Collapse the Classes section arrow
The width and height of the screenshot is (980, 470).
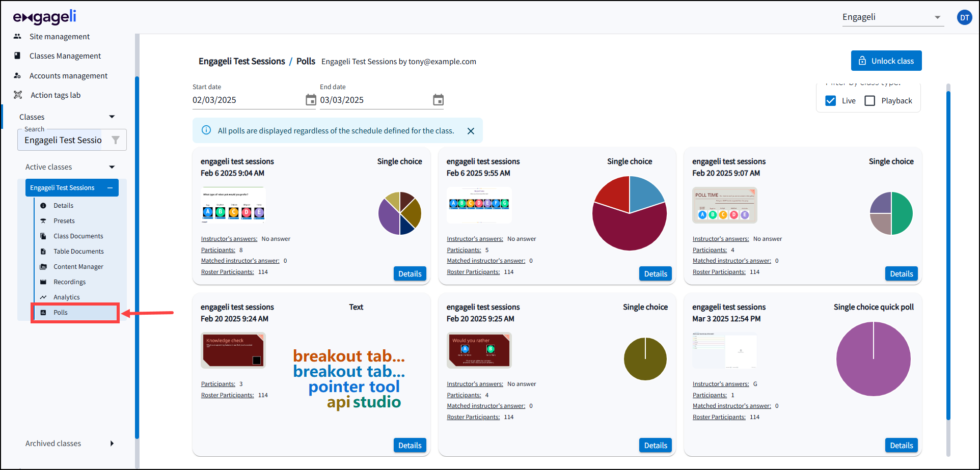tap(112, 117)
